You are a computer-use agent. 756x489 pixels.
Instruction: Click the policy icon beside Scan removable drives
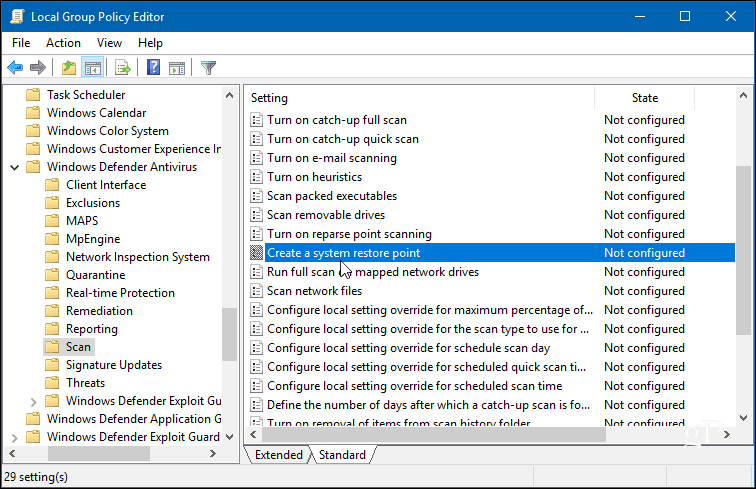(x=256, y=215)
